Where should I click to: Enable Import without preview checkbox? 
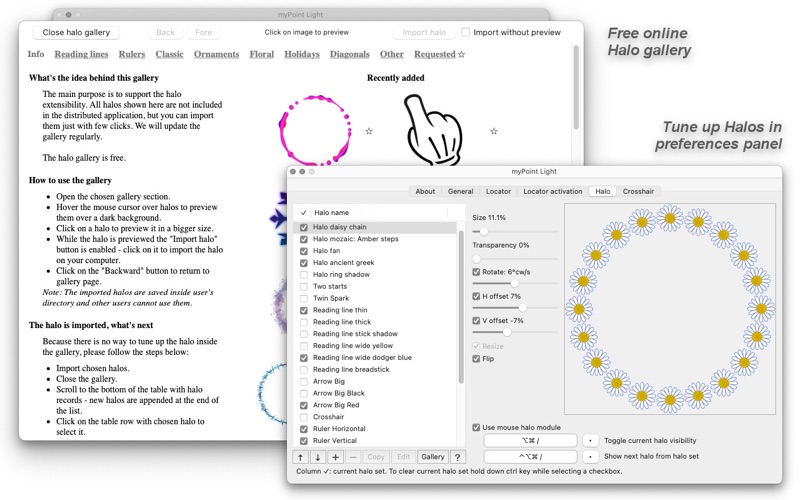[x=465, y=32]
